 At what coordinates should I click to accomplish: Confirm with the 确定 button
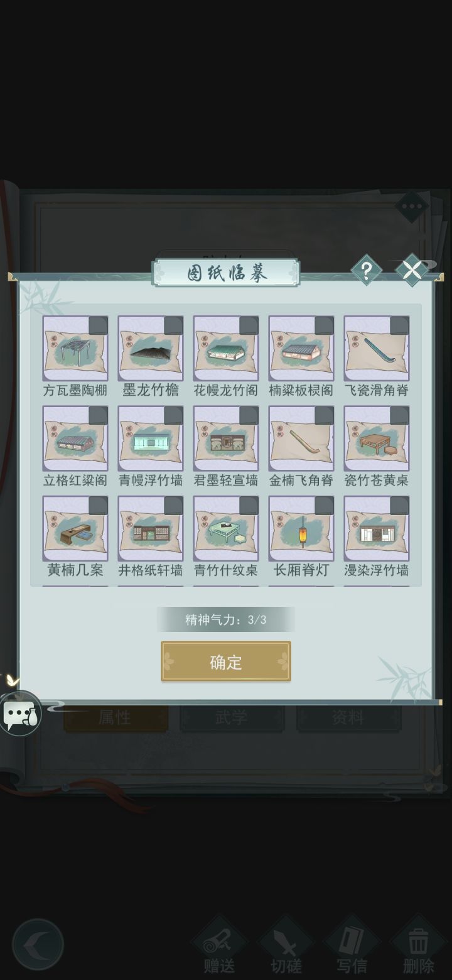[226, 661]
